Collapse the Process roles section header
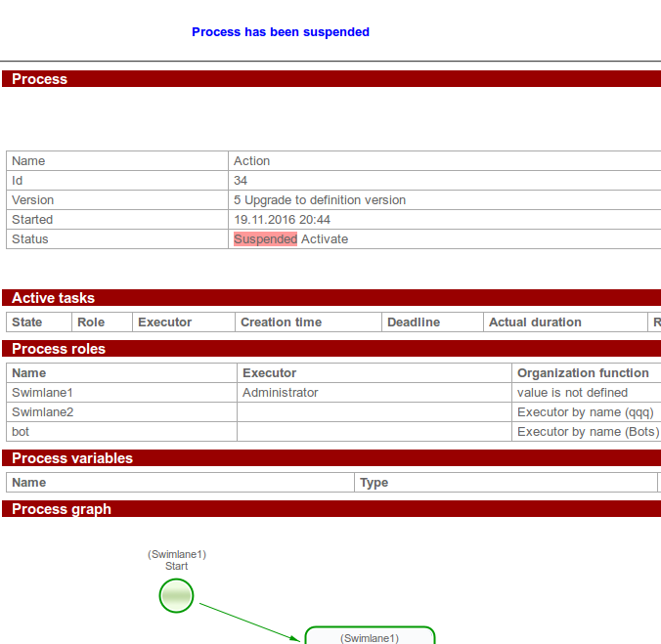This screenshot has height=644, width=661. pyautogui.click(x=58, y=349)
